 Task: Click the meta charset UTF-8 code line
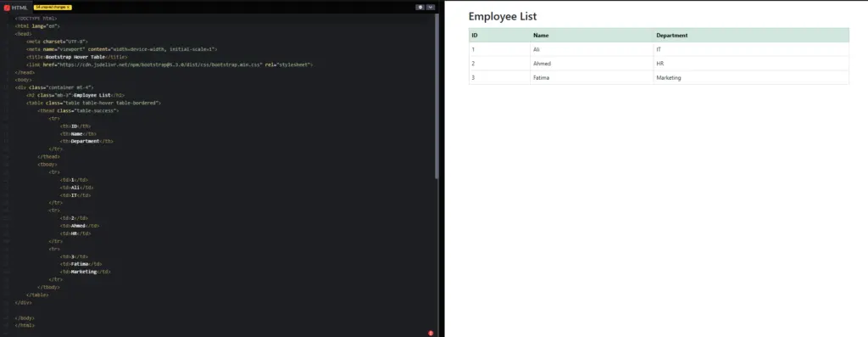coord(57,42)
